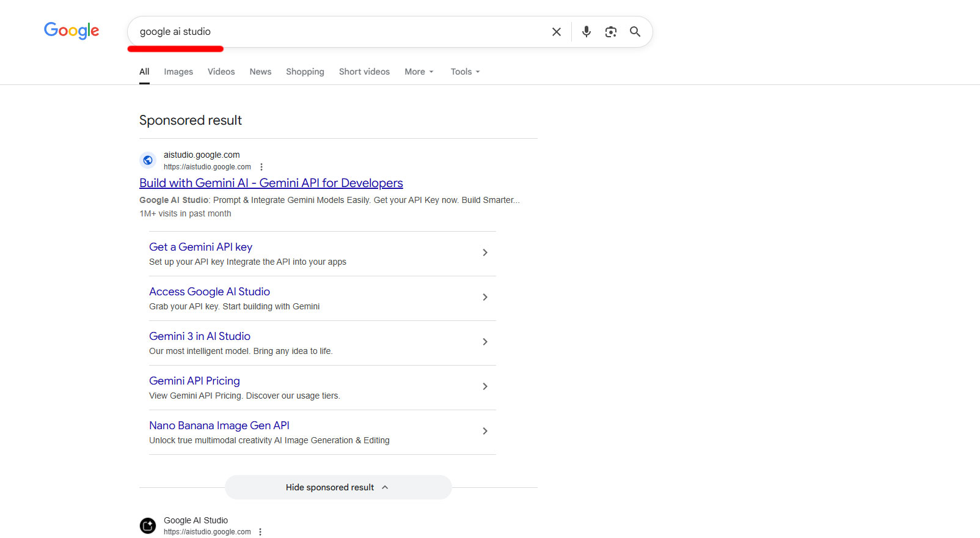Image resolution: width=980 pixels, height=538 pixels.
Task: Switch to Short videos tab
Action: coord(364,72)
